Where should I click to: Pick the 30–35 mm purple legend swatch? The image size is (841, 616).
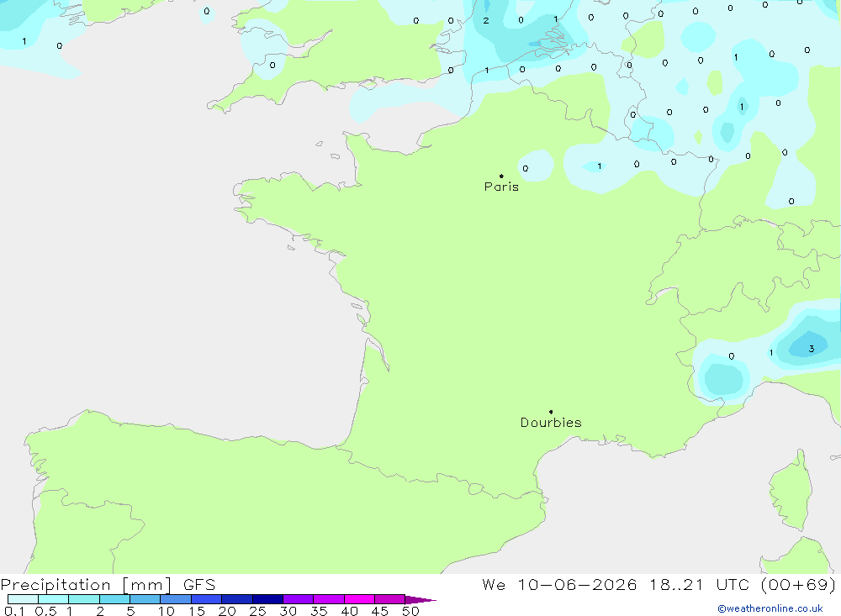point(298,599)
